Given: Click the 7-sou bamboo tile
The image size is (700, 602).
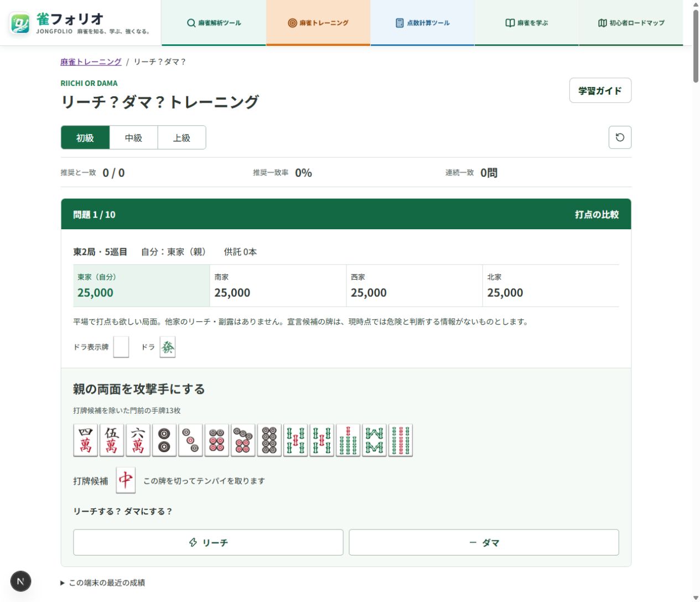Looking at the screenshot, I should [x=348, y=440].
